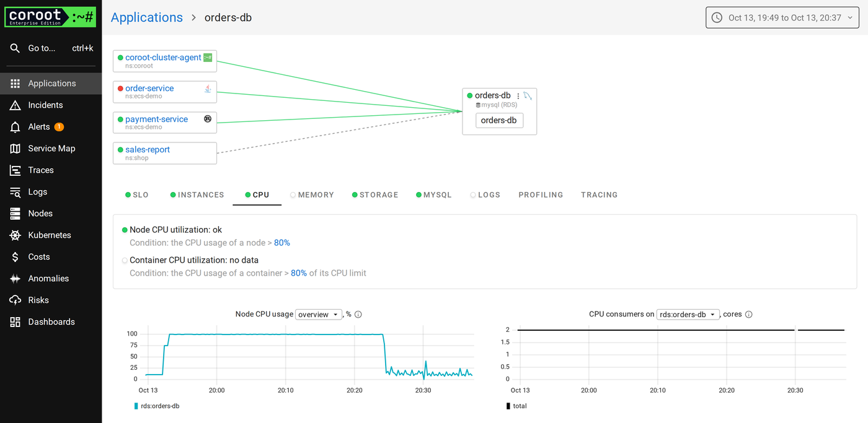Click info icon next to Node CPU usage
The height and width of the screenshot is (423, 868).
point(358,315)
